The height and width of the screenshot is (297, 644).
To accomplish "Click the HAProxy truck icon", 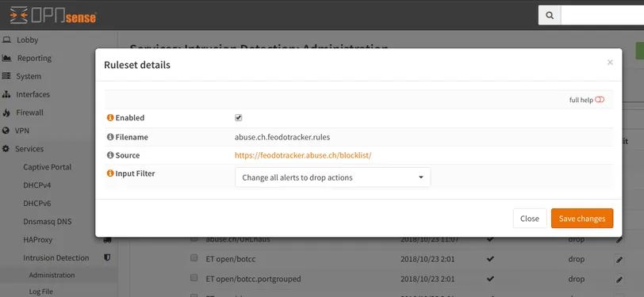I will point(107,240).
